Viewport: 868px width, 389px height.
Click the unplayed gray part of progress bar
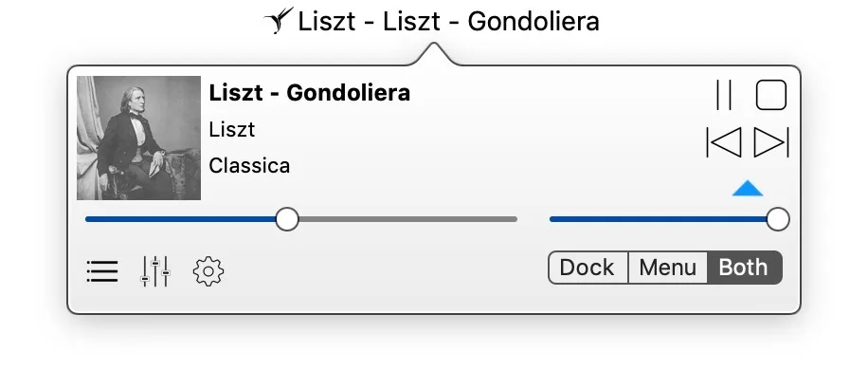point(407,219)
